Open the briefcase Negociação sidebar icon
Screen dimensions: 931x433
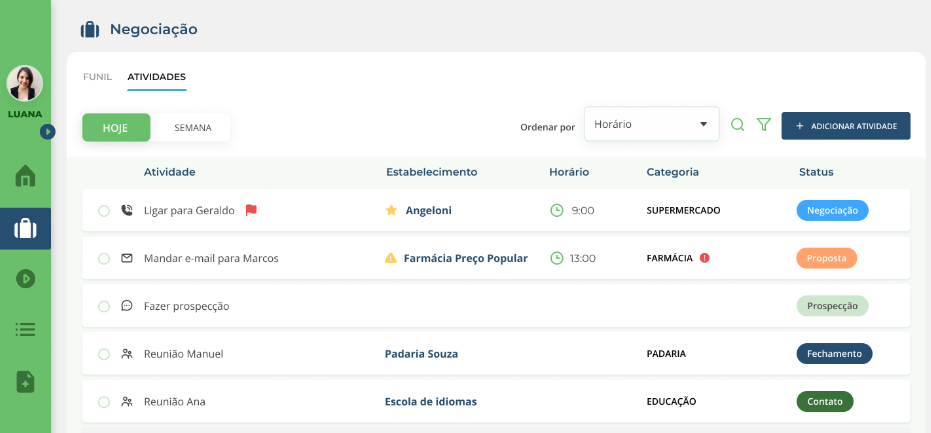pyautogui.click(x=25, y=229)
